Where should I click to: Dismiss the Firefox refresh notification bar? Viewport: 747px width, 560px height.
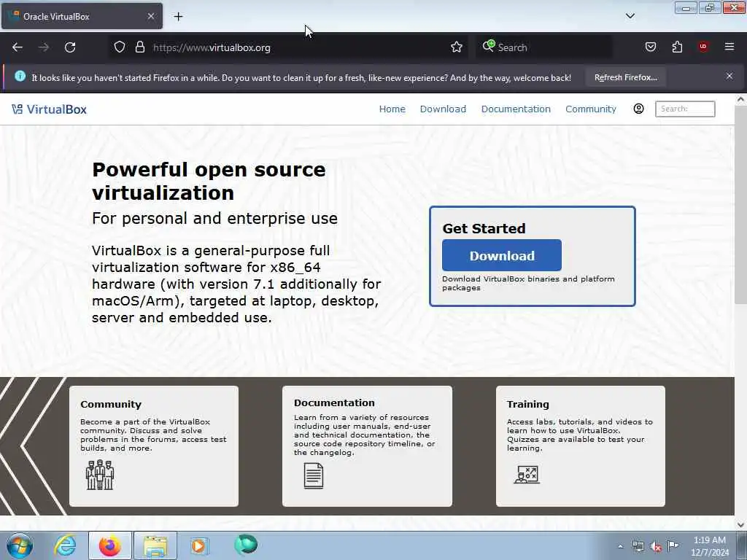(x=729, y=76)
